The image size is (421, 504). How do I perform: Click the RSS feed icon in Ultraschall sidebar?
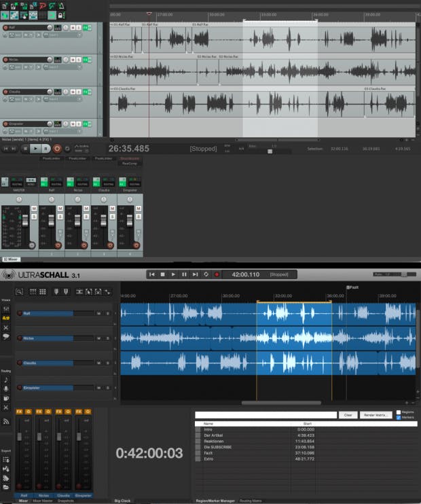(x=6, y=421)
